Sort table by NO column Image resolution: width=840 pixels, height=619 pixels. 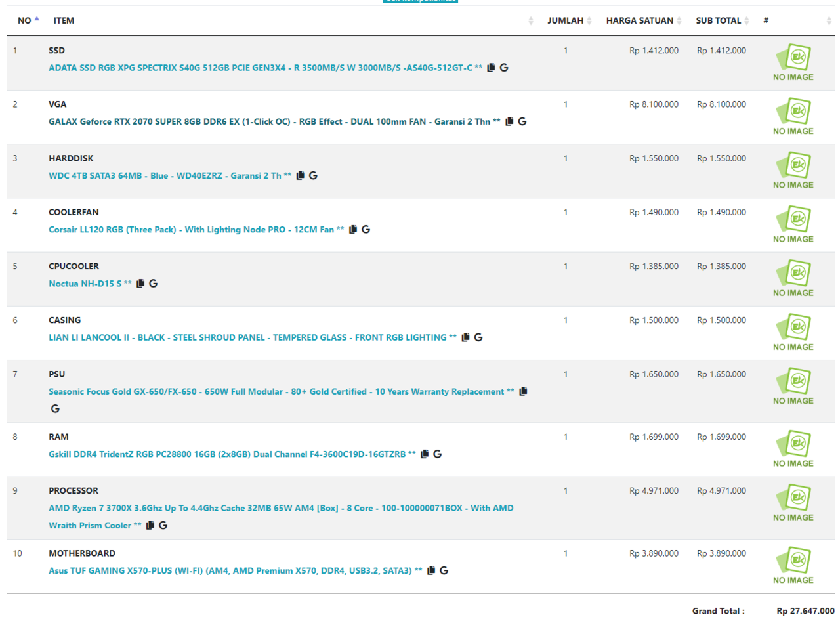pos(26,20)
